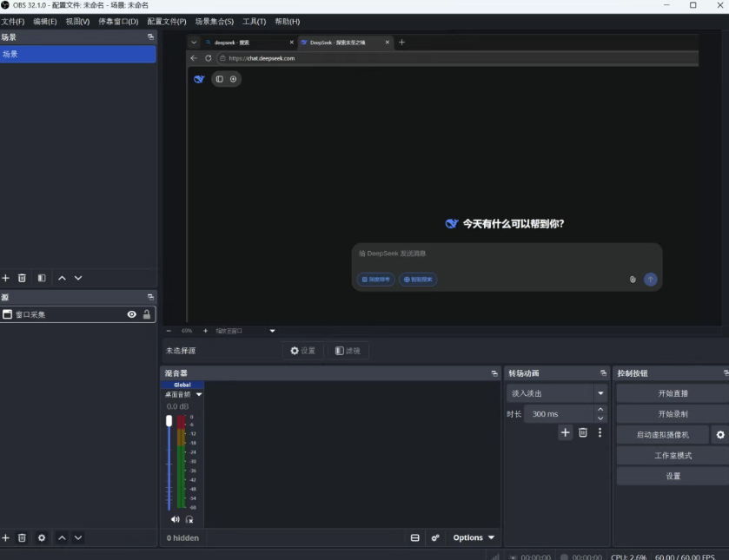Delete the selected source using the trash icon
The width and height of the screenshot is (729, 560).
tap(23, 537)
